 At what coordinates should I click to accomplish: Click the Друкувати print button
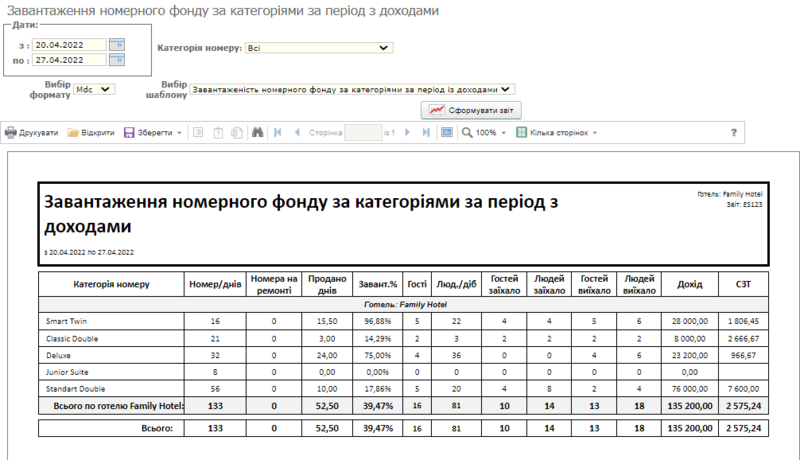(x=32, y=132)
